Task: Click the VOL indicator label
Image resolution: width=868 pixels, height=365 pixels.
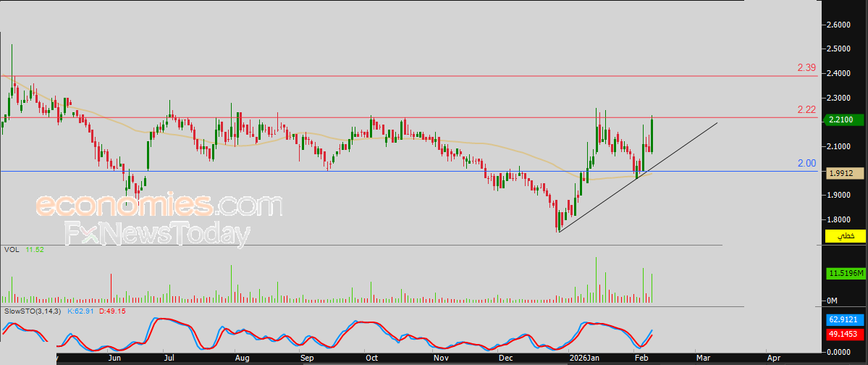Action: point(12,249)
